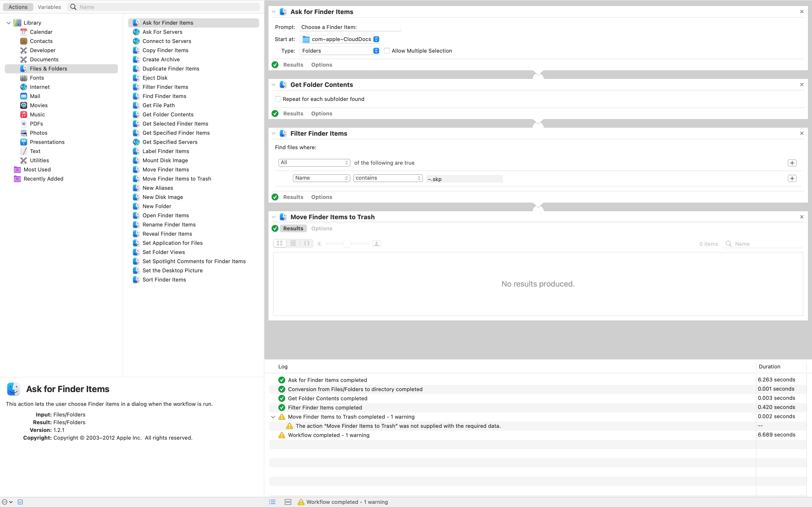Adjust the results thumbnail size slider

click(x=347, y=244)
